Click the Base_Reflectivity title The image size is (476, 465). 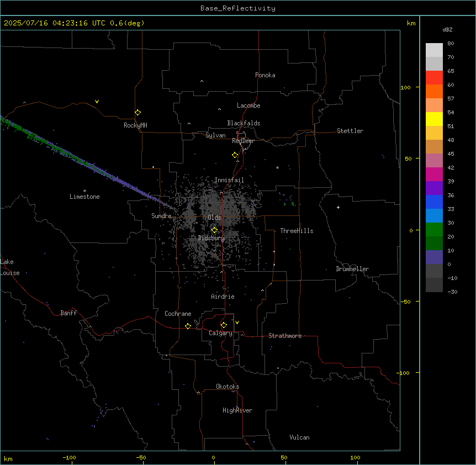click(x=238, y=8)
